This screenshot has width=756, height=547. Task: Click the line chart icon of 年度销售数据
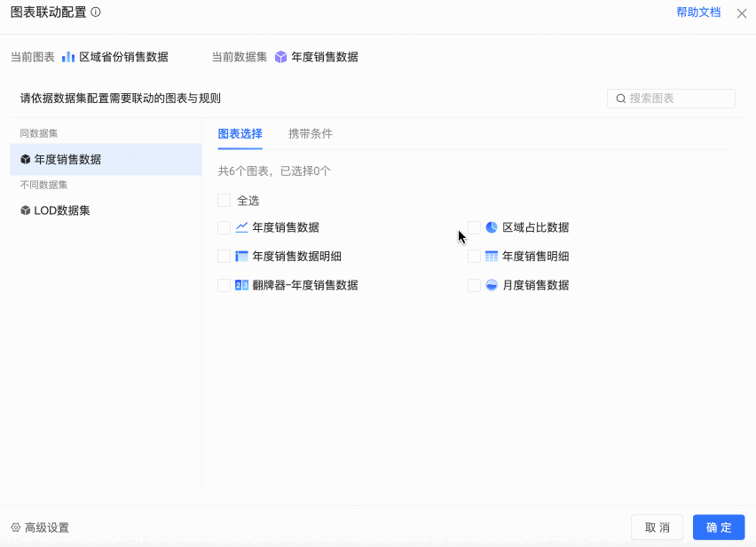(241, 227)
